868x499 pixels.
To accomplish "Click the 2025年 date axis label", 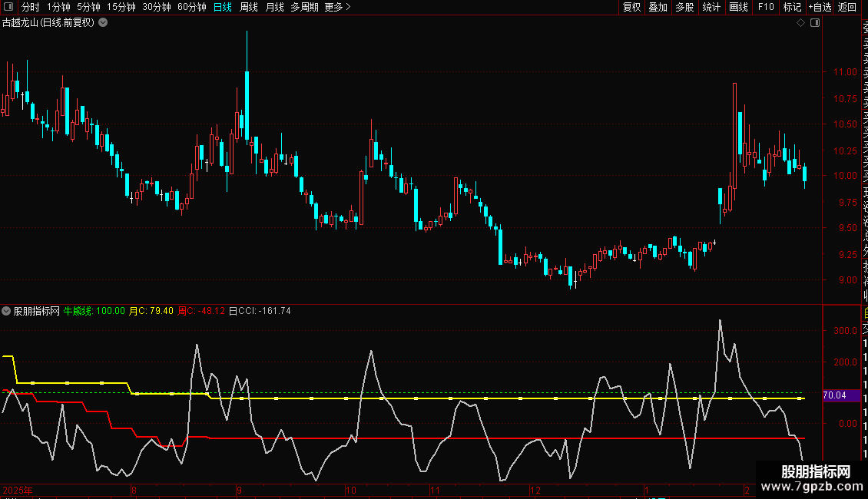I will tap(18, 490).
